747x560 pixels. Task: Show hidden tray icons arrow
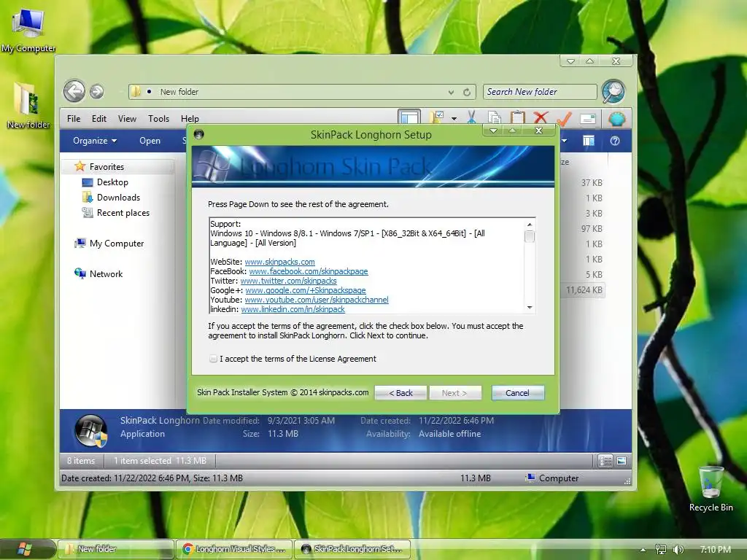point(643,550)
